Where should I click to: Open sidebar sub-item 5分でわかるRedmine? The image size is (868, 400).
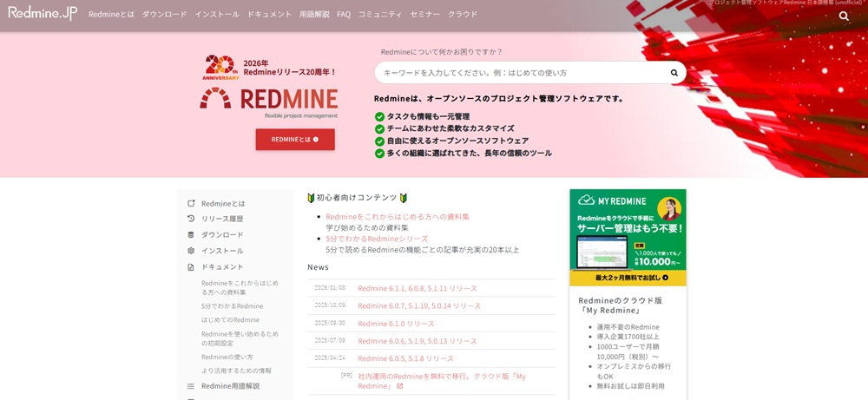tap(232, 306)
